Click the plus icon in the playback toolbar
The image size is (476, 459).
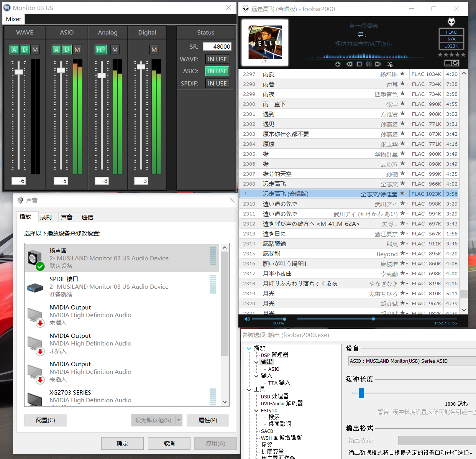(338, 64)
